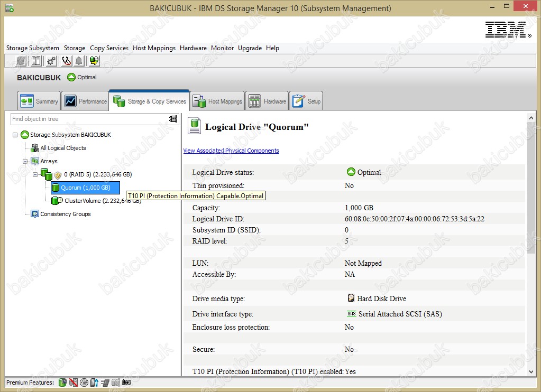Switch to the Summary tab
Screen dimensions: 541x392
coord(39,101)
